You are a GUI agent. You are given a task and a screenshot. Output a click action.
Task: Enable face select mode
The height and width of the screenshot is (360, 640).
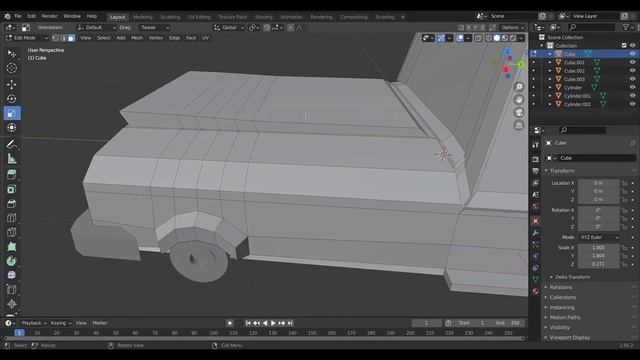click(x=71, y=38)
